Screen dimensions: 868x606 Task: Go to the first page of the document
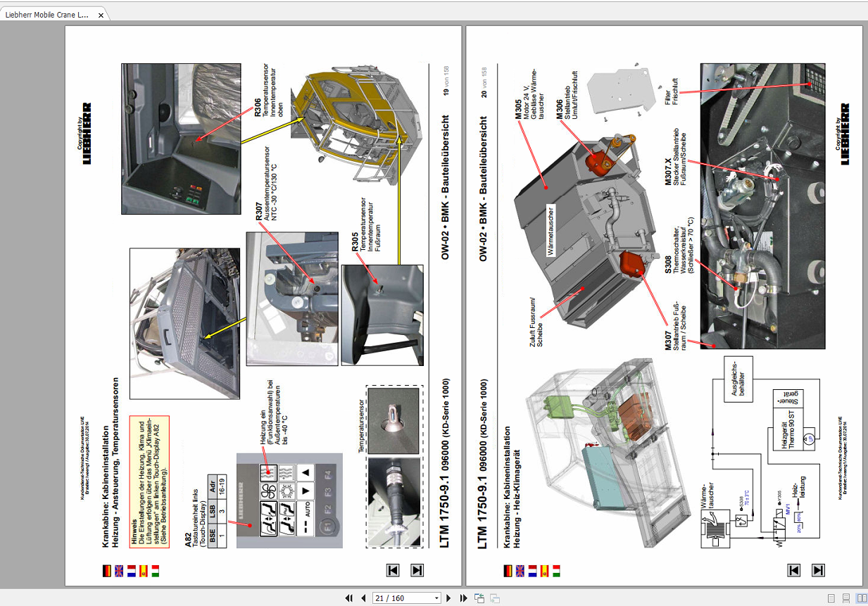point(349,598)
